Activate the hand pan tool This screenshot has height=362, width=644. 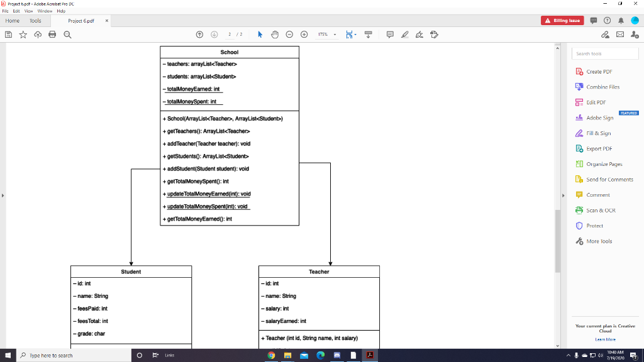pyautogui.click(x=275, y=35)
